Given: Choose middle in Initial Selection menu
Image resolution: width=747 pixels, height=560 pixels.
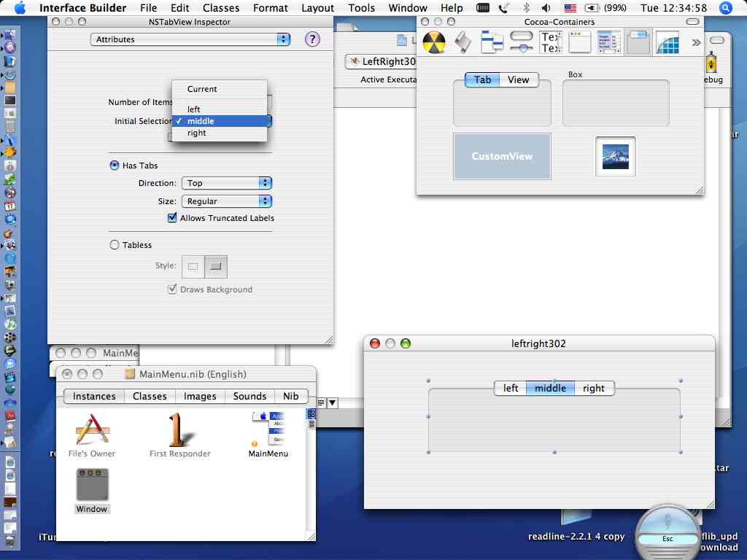Looking at the screenshot, I should (220, 121).
